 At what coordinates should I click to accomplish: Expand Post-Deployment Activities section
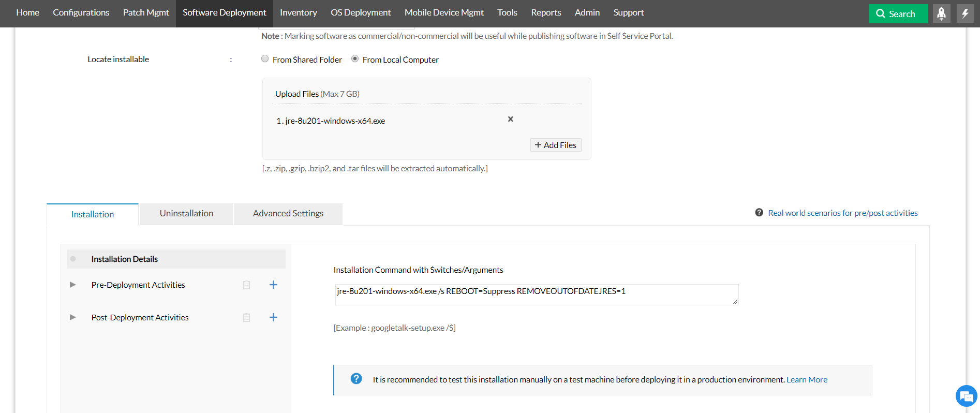tap(73, 317)
